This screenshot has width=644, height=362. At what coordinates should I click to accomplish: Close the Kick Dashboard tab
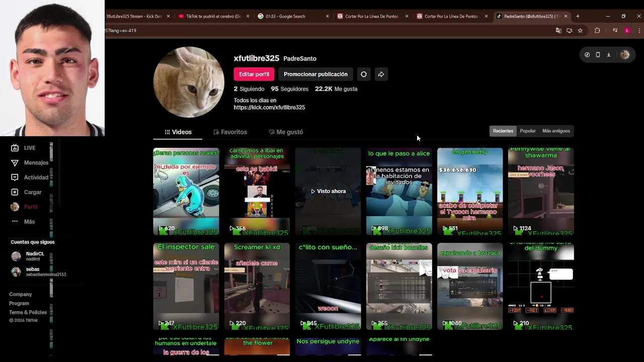click(168, 16)
